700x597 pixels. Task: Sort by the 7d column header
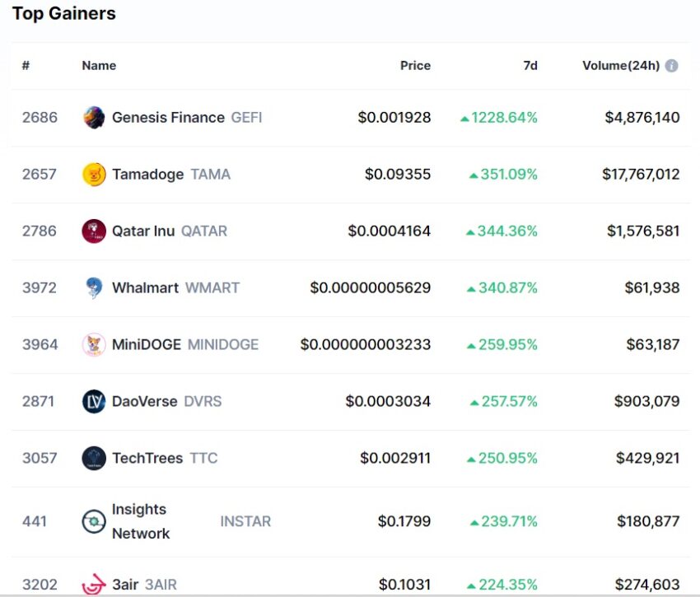(530, 66)
